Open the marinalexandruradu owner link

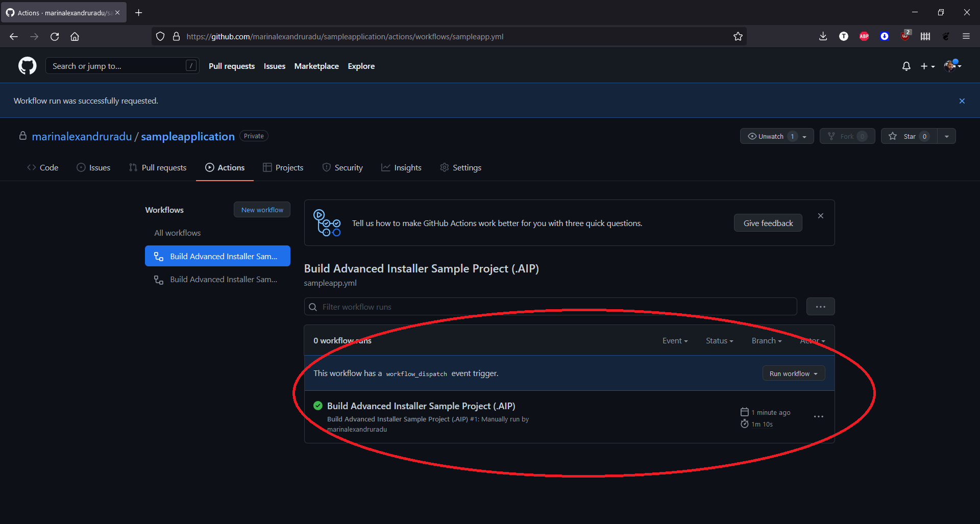point(82,136)
